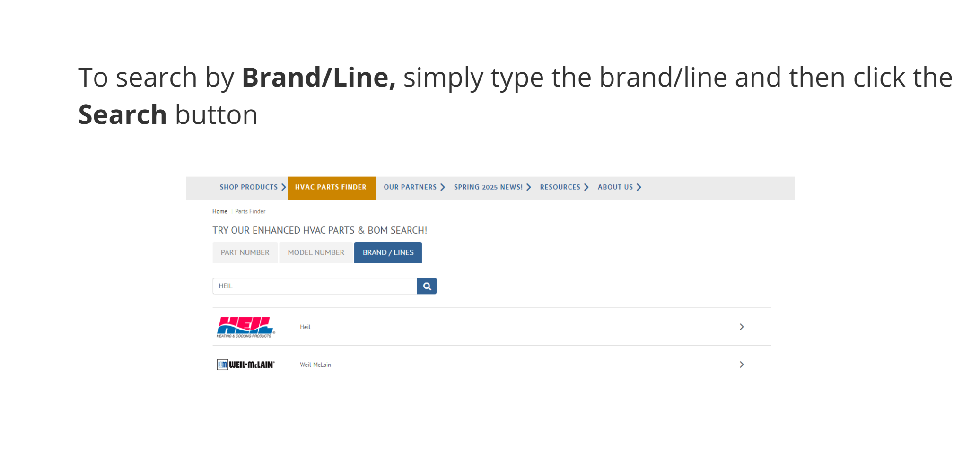The image size is (980, 452).
Task: Click the chevron beside Shop Products
Action: coord(284,187)
